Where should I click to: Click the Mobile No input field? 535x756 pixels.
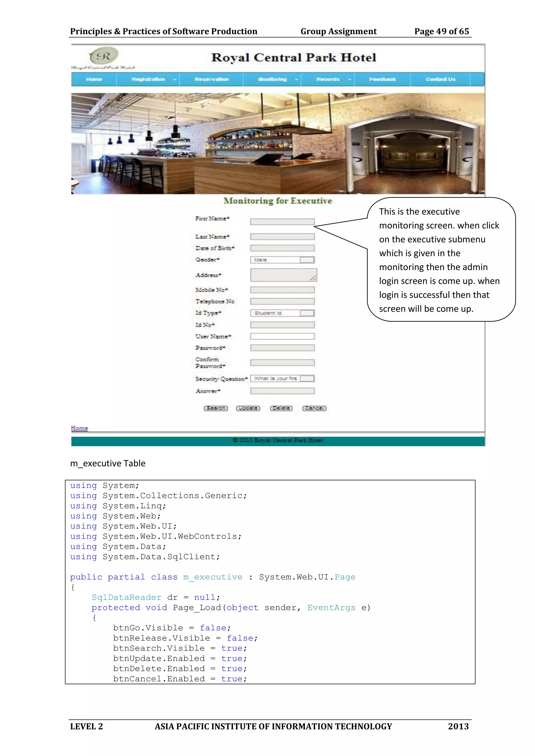[282, 290]
